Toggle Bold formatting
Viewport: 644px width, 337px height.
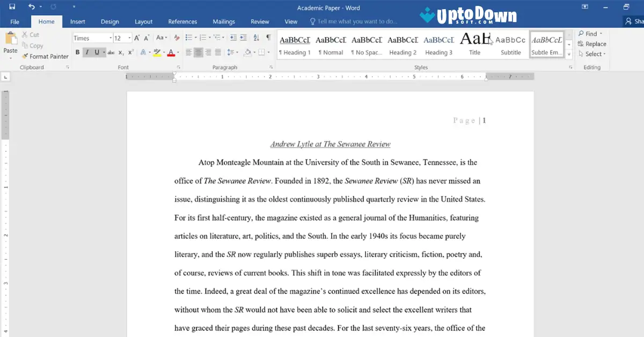click(77, 53)
